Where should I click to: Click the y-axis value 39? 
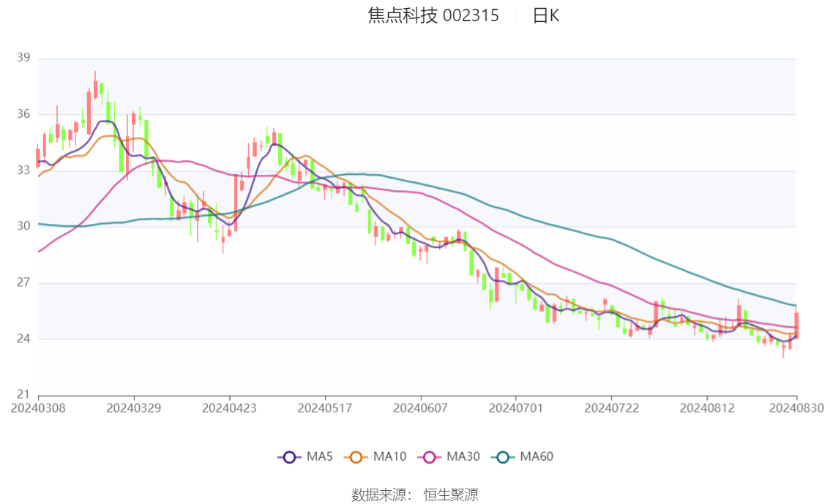(x=23, y=58)
